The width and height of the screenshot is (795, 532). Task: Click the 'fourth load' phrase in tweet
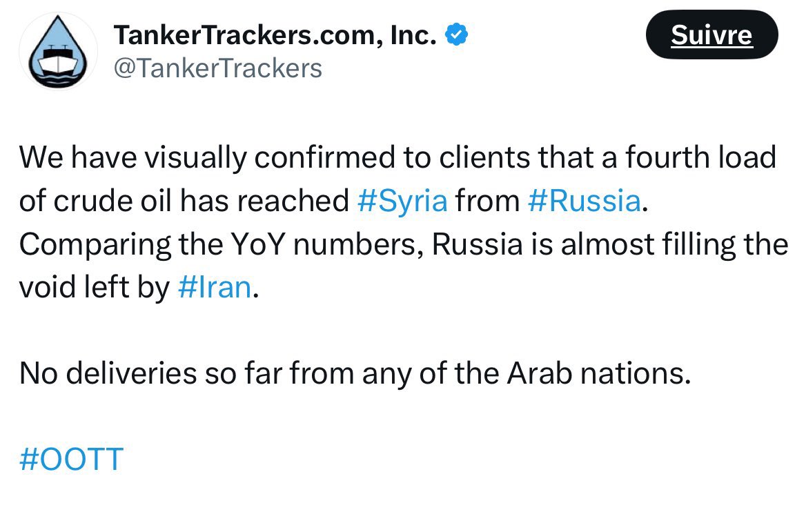pyautogui.click(x=700, y=157)
